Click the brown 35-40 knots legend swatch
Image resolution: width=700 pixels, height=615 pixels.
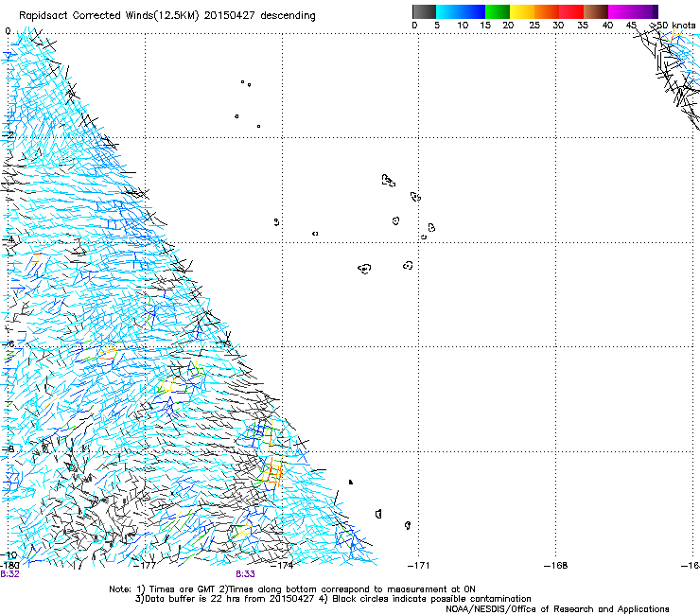596,11
